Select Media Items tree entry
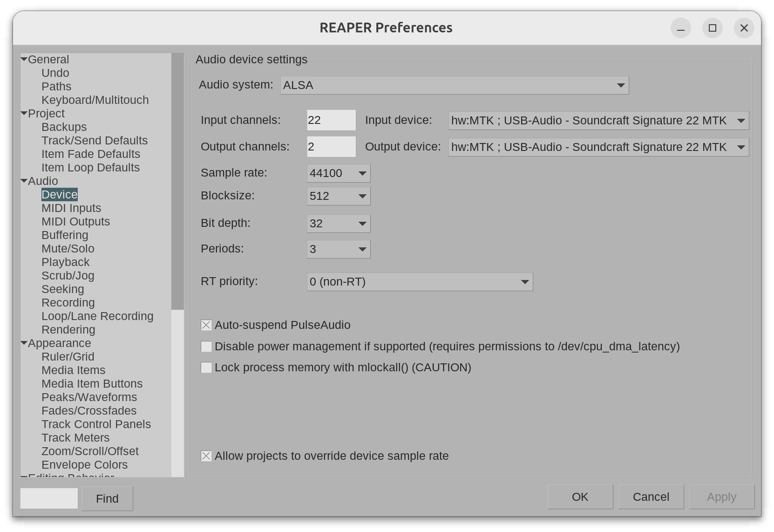This screenshot has height=532, width=774. [x=74, y=370]
